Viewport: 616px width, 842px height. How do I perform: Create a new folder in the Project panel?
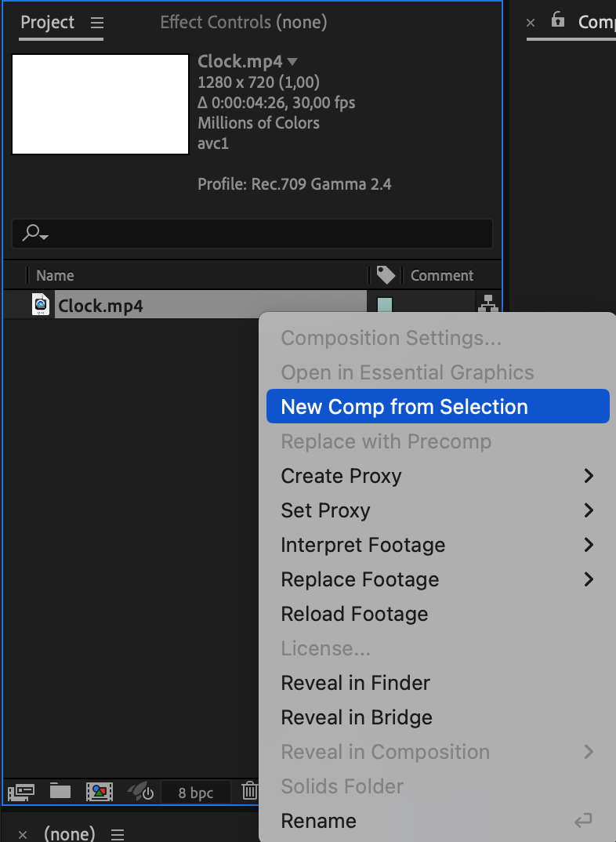click(60, 791)
